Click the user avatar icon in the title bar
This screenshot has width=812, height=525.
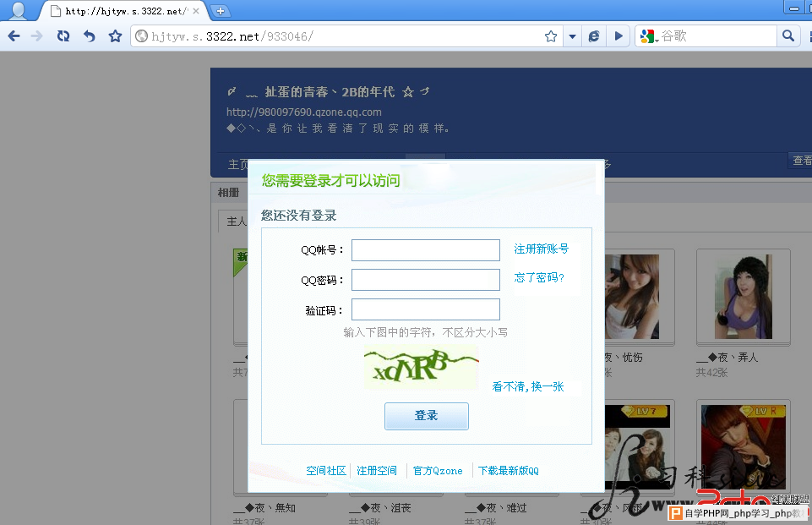coord(18,10)
